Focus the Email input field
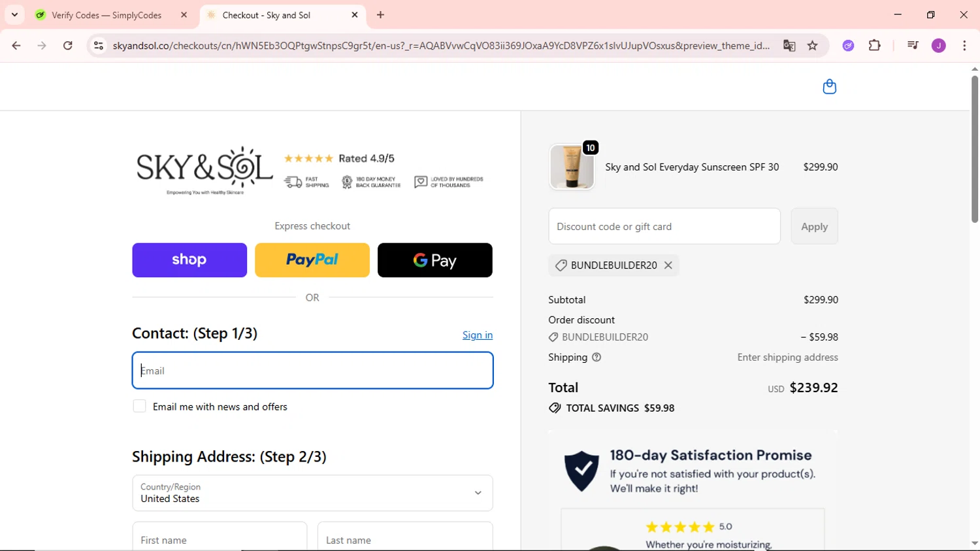This screenshot has width=980, height=551. pyautogui.click(x=312, y=371)
